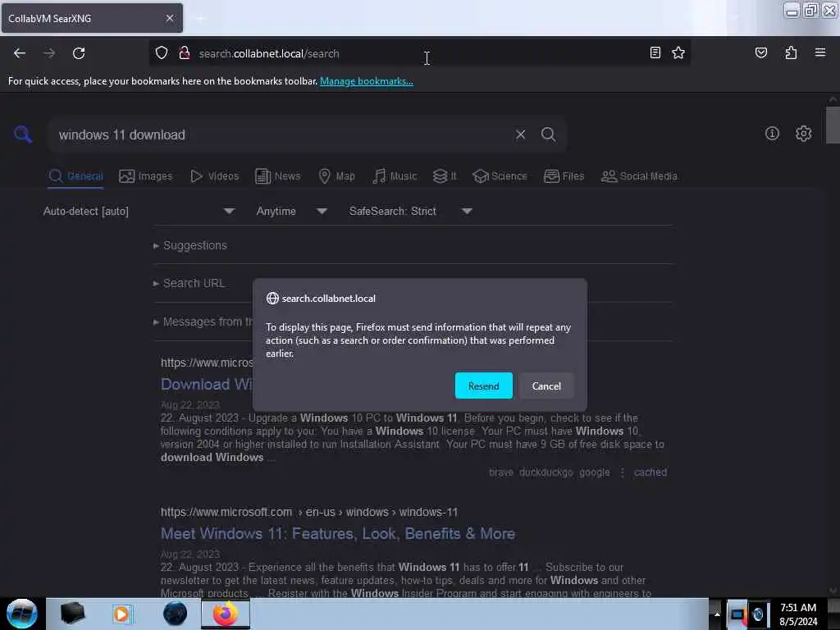Image resolution: width=840 pixels, height=630 pixels.
Task: Open the Auto-detect language dropdown
Action: click(x=139, y=211)
